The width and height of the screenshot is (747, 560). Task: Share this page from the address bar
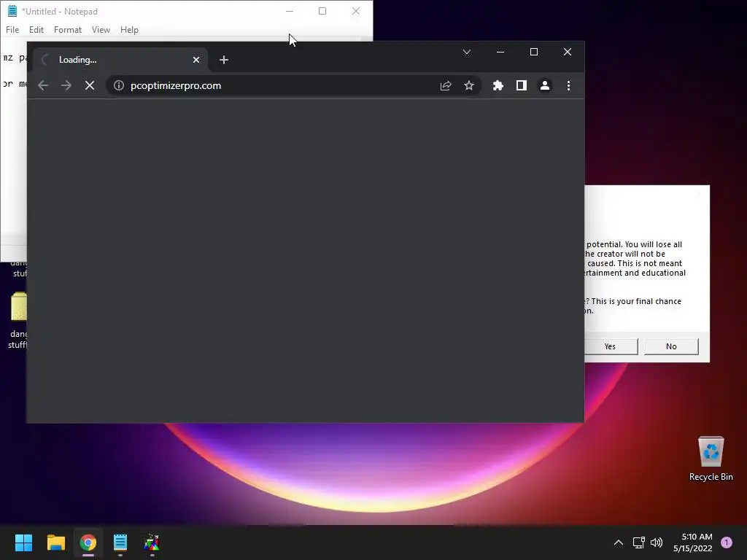click(446, 86)
